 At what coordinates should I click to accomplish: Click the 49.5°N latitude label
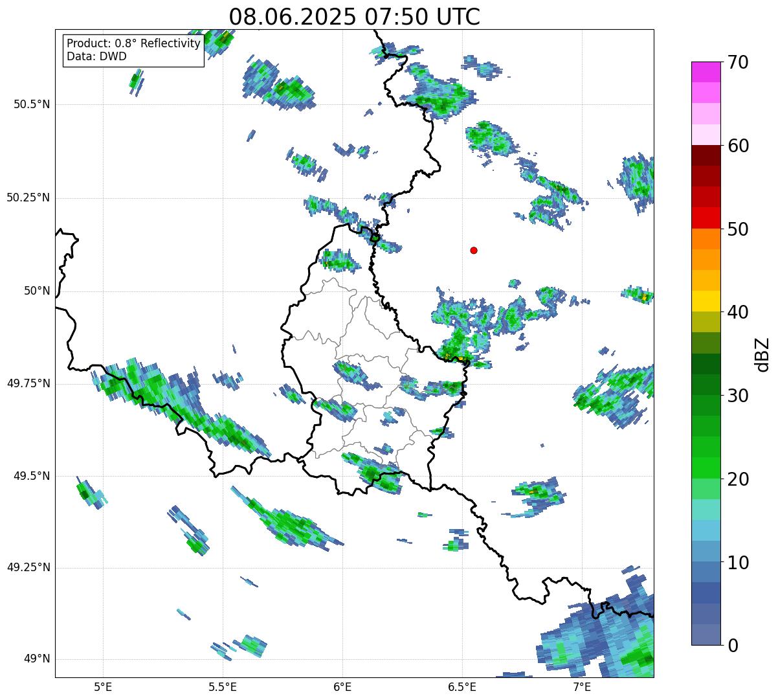click(x=32, y=476)
